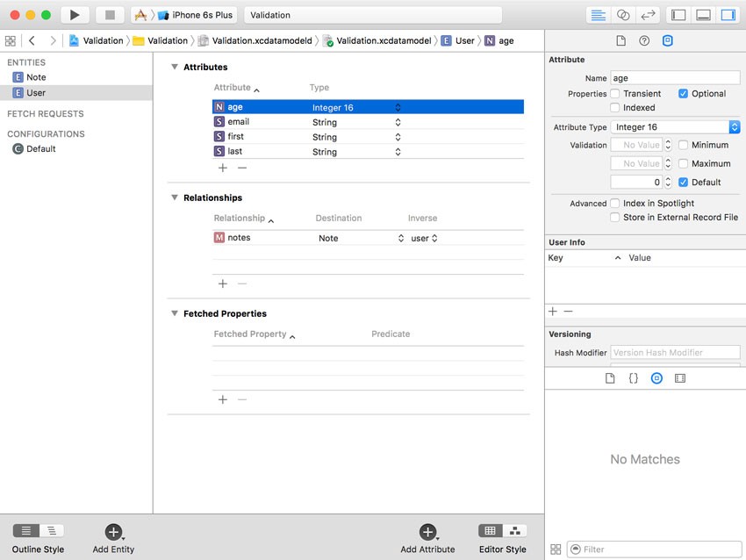Open type popup for last attribute
Image resolution: width=746 pixels, height=560 pixels.
point(398,152)
